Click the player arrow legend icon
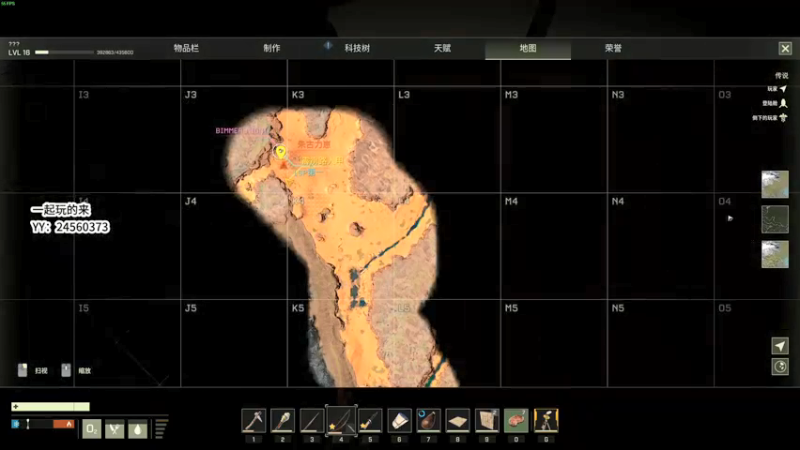Image resolution: width=800 pixels, height=450 pixels. pos(783,89)
